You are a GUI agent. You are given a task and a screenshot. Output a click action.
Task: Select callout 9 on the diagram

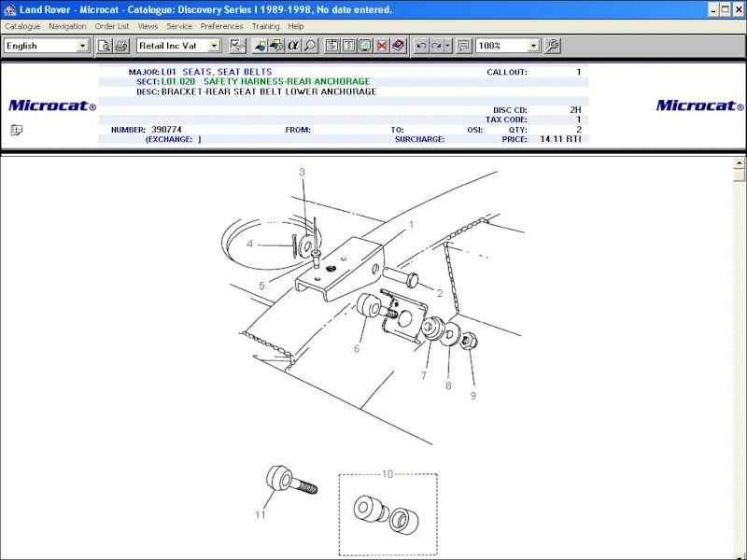point(473,396)
